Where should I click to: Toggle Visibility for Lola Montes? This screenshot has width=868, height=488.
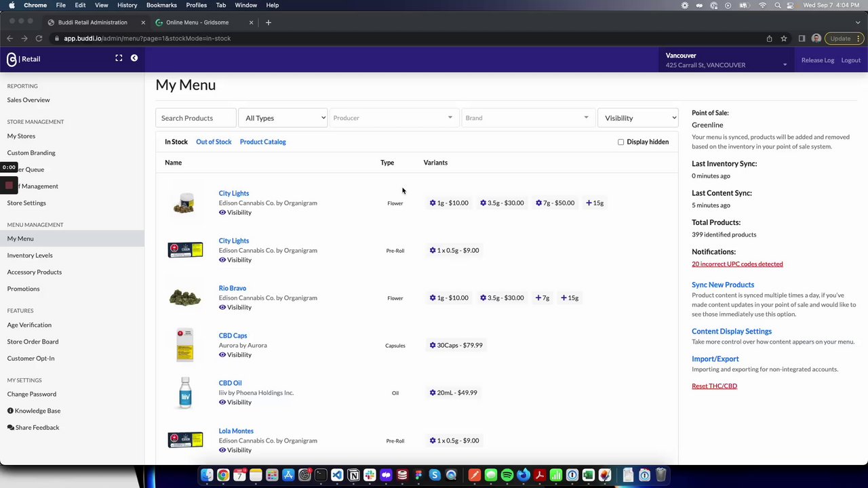pos(235,450)
